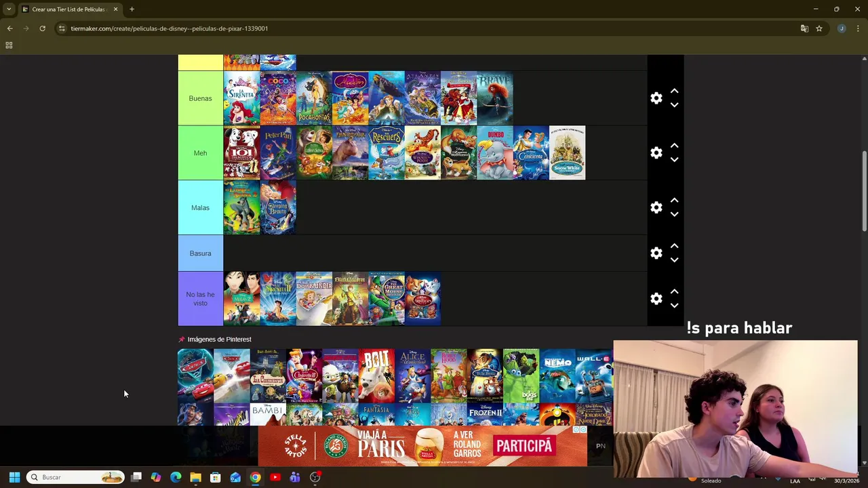
Task: Select Peter Pan poster in Meh
Action: tap(278, 153)
